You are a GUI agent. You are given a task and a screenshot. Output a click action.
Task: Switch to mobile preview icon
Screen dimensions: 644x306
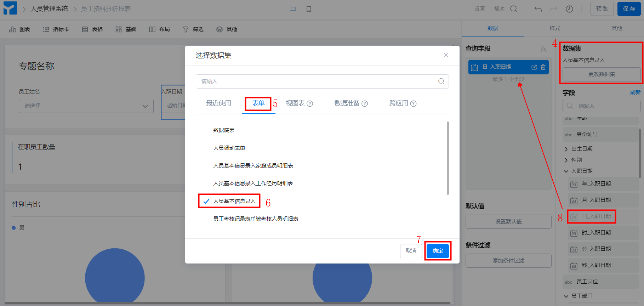pyautogui.click(x=309, y=9)
